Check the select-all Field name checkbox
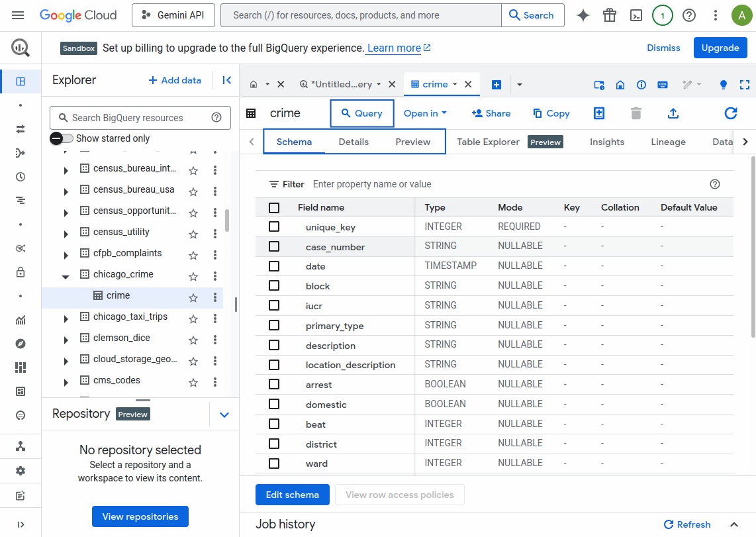Viewport: 756px width, 537px height. (x=274, y=208)
